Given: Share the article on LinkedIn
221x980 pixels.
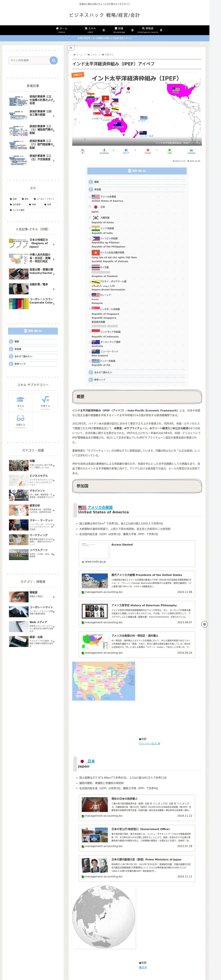Looking at the screenshot, I should point(191,151).
